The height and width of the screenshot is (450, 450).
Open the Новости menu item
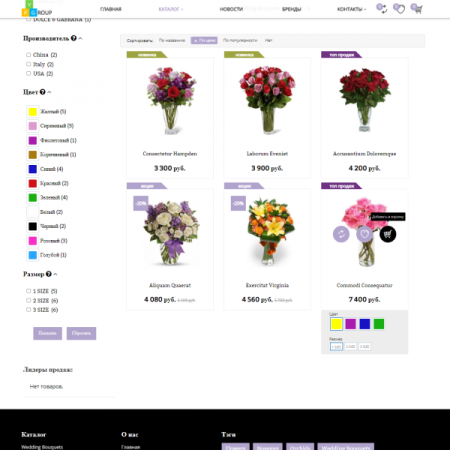coord(231,9)
